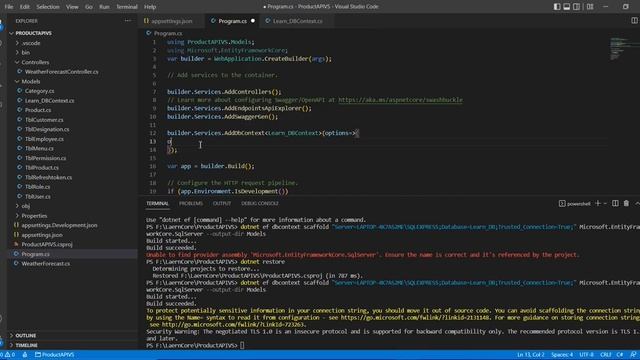Image resolution: width=640 pixels, height=360 pixels.
Task: Open the terminal launch profile dropdown
Action: tap(605, 203)
